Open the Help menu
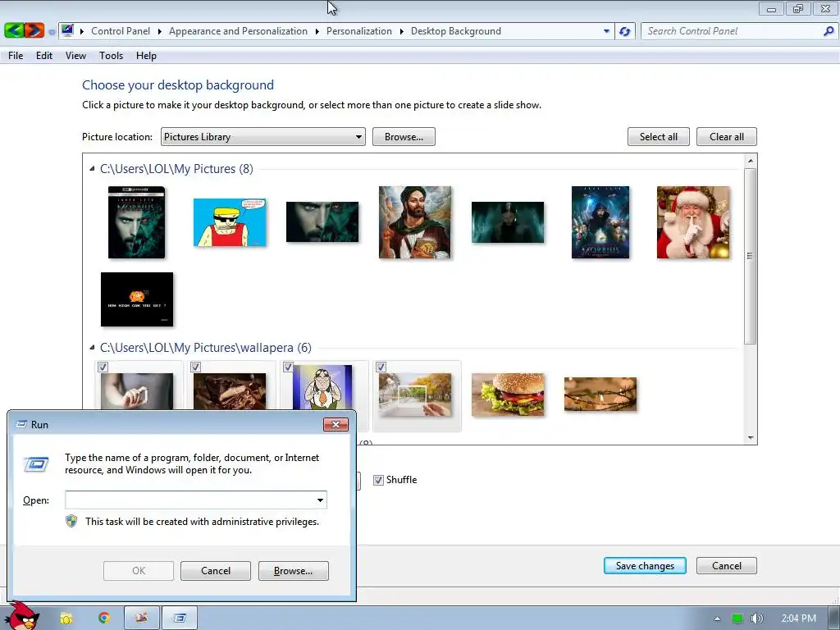This screenshot has height=630, width=840. [146, 56]
